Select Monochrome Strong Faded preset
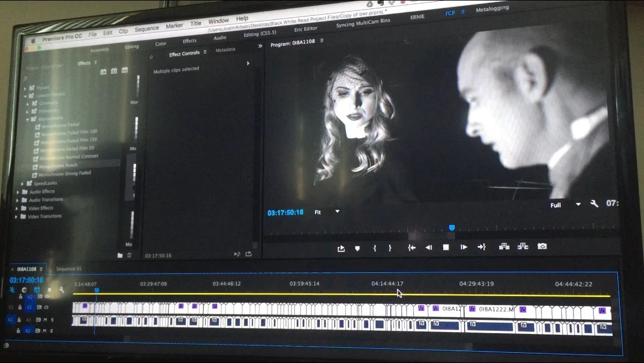Screen dimensions: 644x363 65,174
